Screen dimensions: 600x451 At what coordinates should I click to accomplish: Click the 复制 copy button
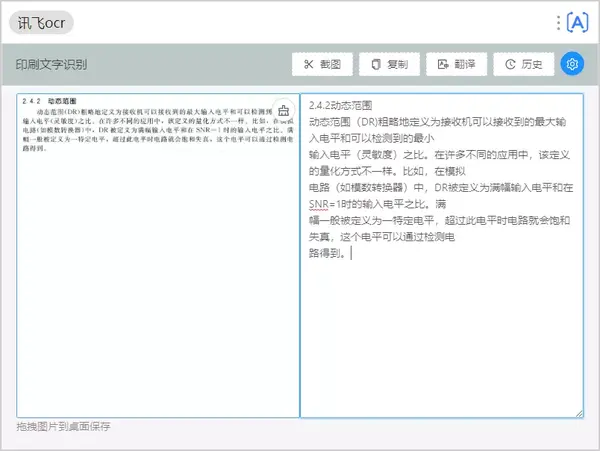coord(389,64)
